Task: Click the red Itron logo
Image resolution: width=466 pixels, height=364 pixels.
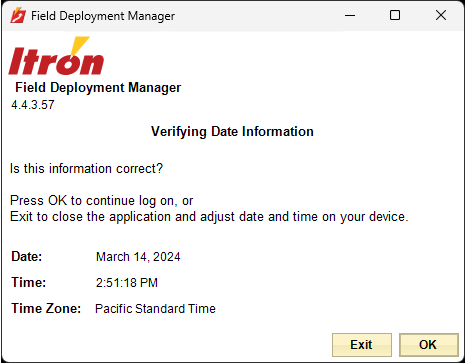Action: [x=56, y=56]
